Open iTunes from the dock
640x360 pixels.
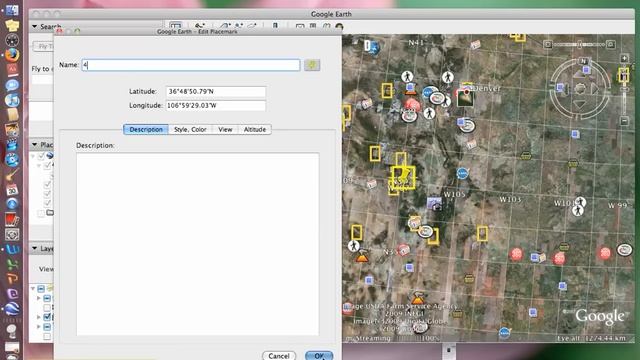[x=12, y=100]
